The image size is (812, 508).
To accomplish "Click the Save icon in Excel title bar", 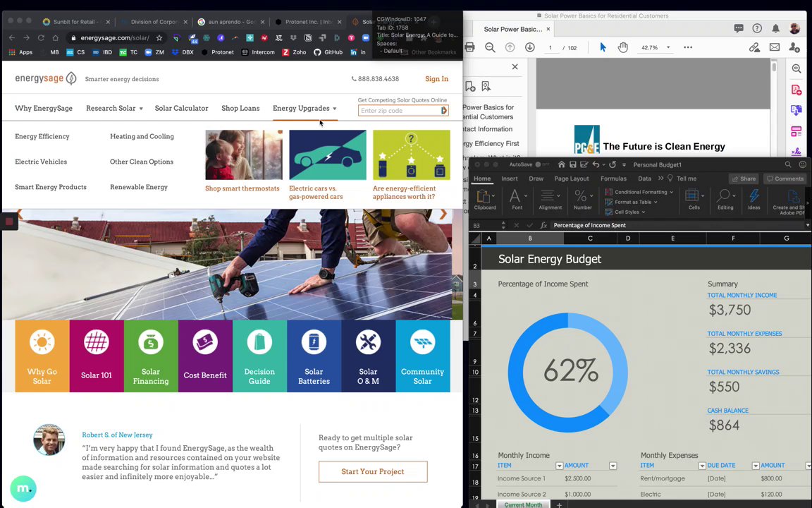I will click(573, 164).
